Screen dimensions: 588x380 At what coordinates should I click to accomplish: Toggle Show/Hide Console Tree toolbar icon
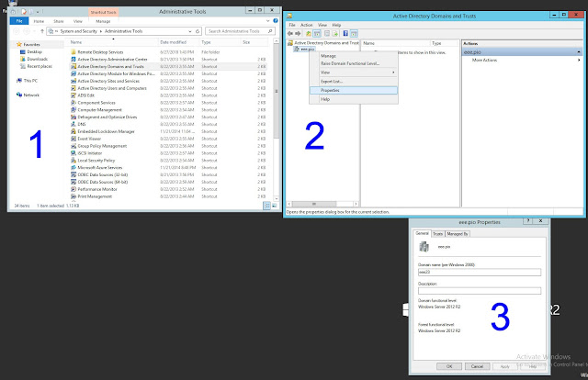tap(317, 33)
